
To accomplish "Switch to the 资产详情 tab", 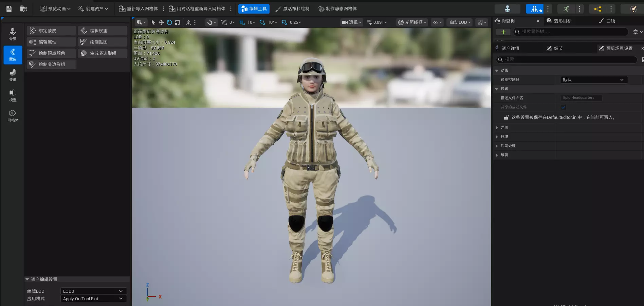I will [x=510, y=48].
